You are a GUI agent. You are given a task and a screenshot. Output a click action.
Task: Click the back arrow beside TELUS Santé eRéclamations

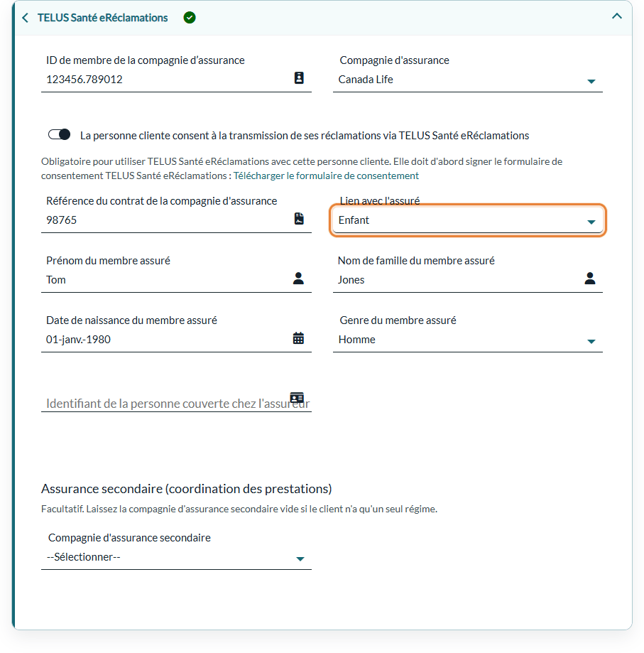(x=26, y=18)
